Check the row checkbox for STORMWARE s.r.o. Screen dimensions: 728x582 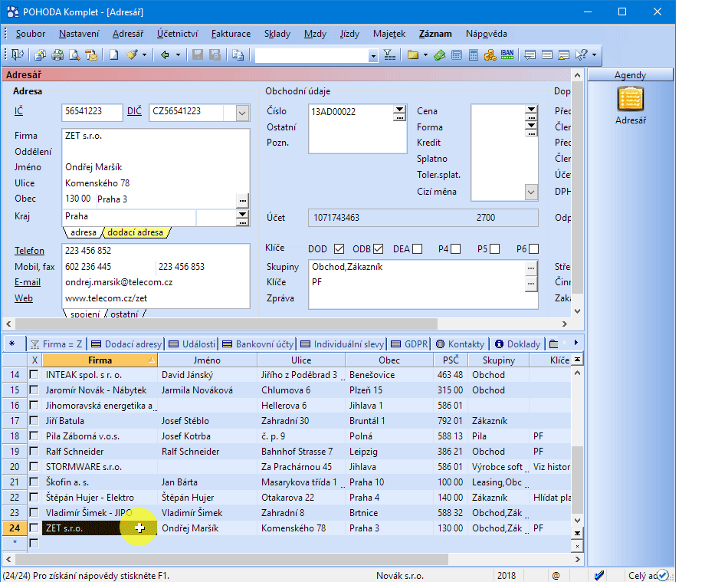34,466
